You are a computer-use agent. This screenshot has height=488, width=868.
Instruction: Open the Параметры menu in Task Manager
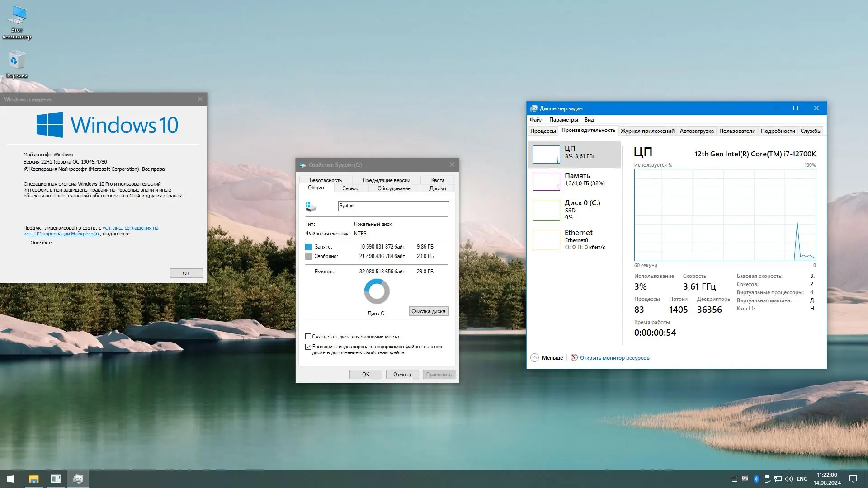coord(563,120)
